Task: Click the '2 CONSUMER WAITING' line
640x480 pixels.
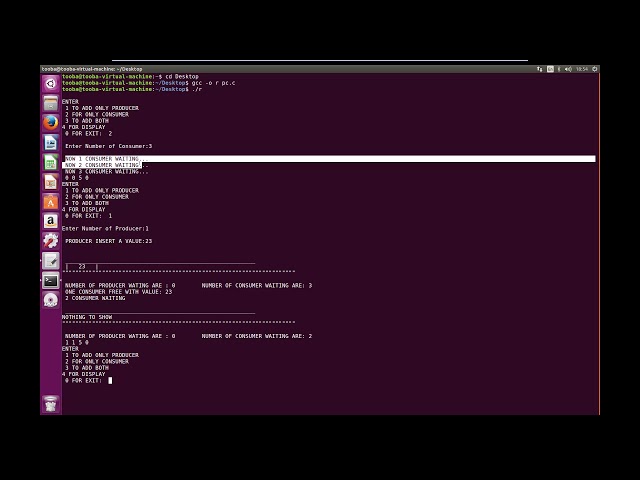Action: [95, 298]
